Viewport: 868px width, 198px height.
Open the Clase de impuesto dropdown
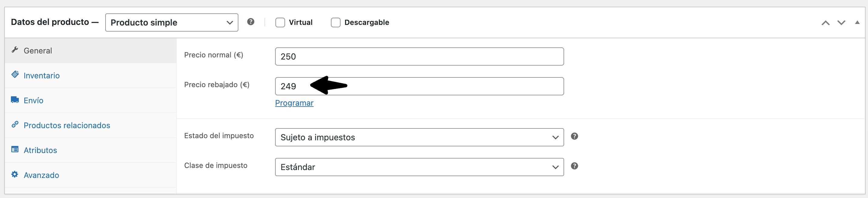point(419,167)
